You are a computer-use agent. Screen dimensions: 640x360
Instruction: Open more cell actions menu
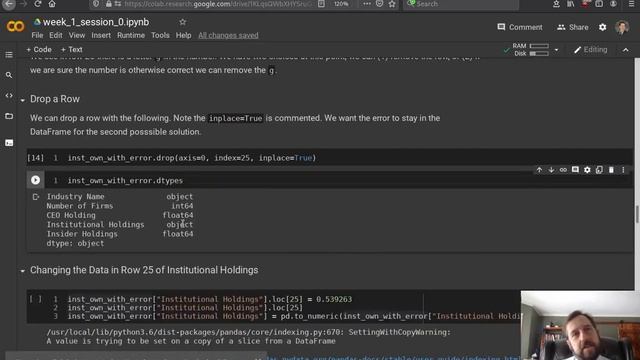click(x=623, y=170)
